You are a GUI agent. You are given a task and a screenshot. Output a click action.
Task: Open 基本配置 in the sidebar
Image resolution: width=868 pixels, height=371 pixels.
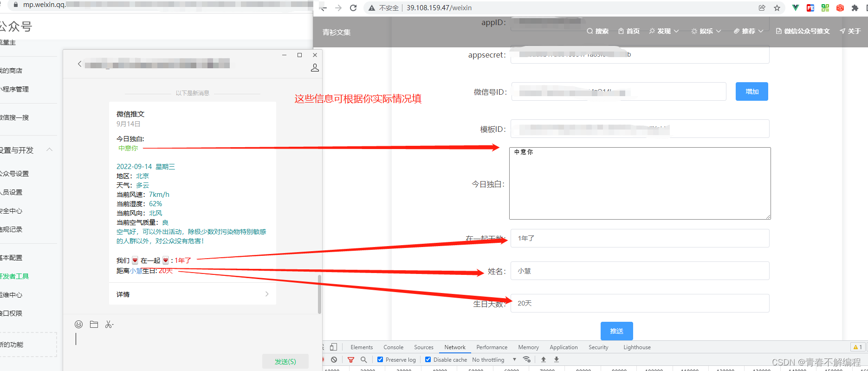(x=11, y=257)
